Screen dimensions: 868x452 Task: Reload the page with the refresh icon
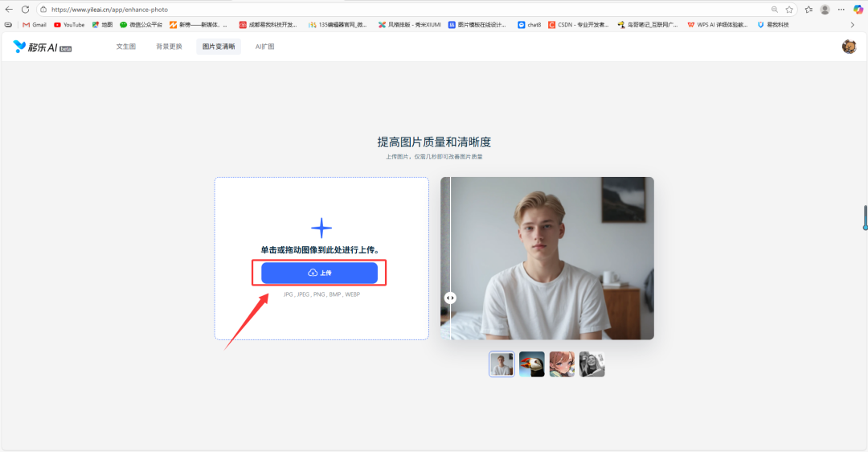[x=26, y=10]
